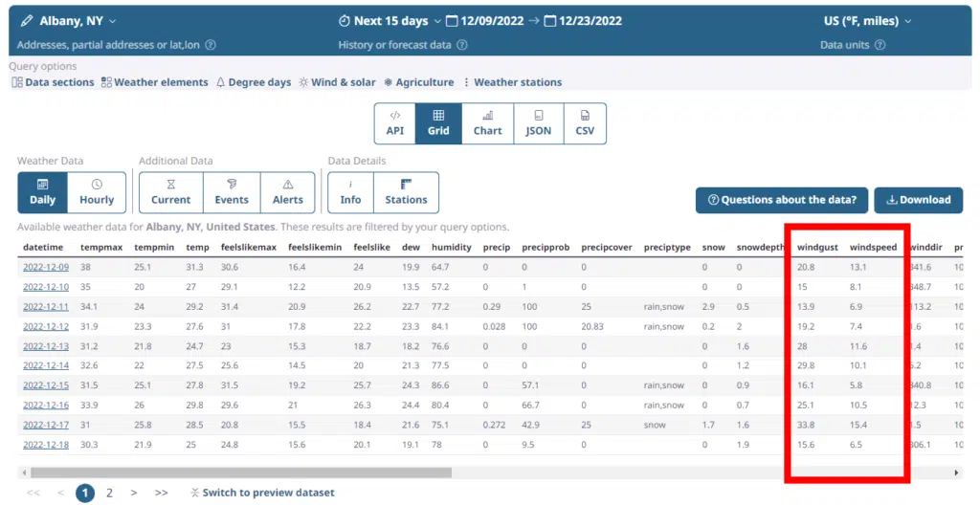Expand the Albany, NY location dropdown
Screen dimensions: 980x505
(113, 21)
